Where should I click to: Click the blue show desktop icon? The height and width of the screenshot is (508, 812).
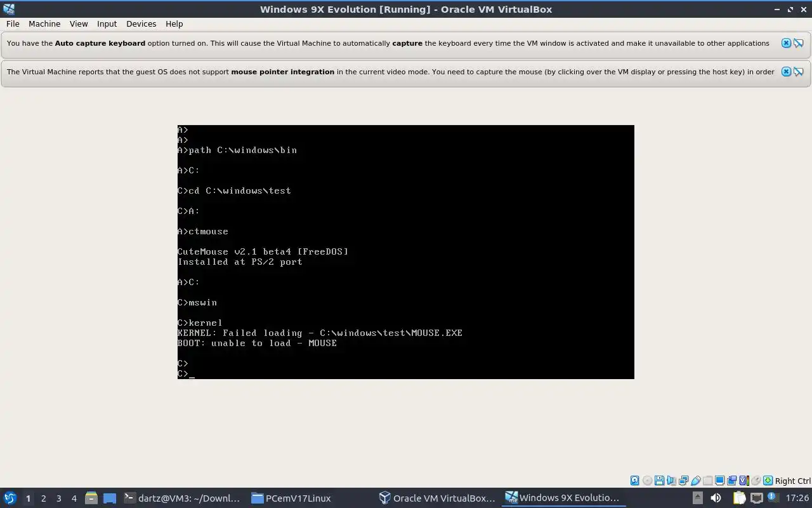[x=109, y=498]
